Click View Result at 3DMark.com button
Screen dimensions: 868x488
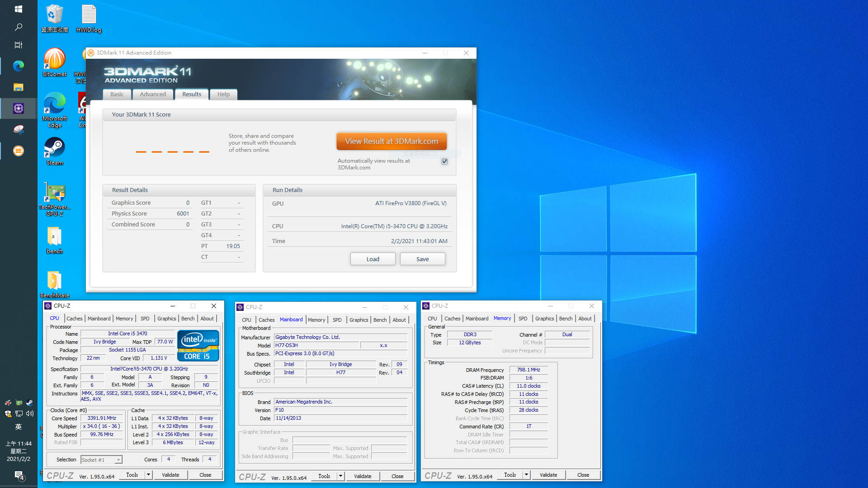click(392, 141)
